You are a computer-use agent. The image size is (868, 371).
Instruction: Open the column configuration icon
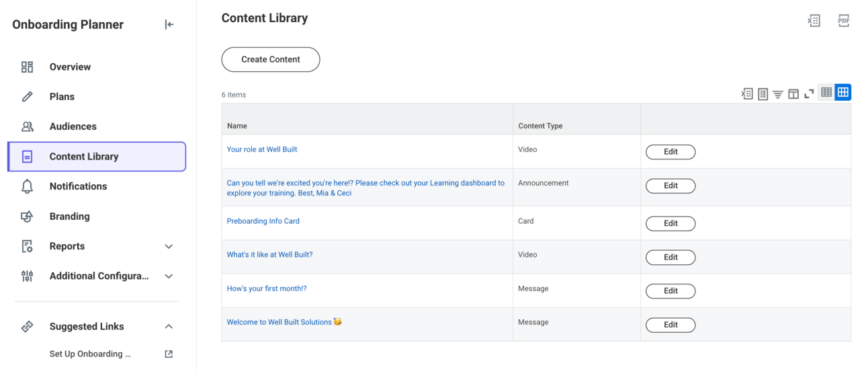(793, 94)
